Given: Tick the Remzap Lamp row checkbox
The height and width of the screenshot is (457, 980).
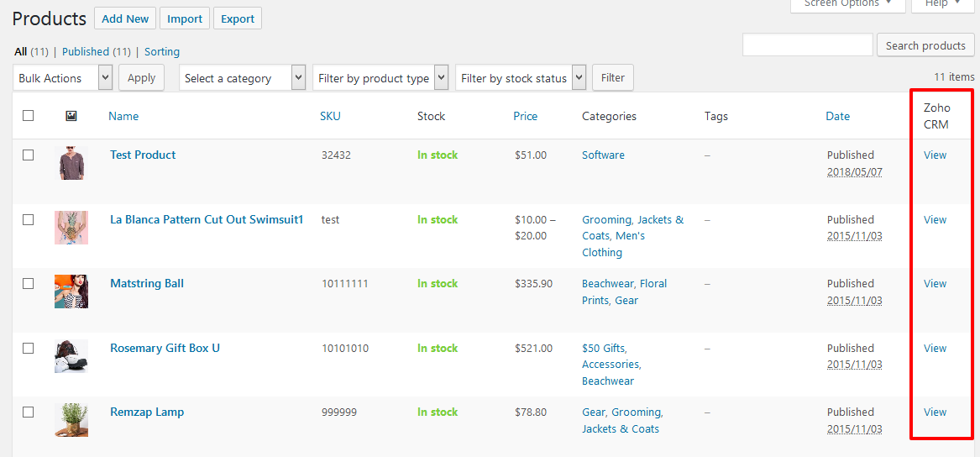Looking at the screenshot, I should click(x=28, y=412).
